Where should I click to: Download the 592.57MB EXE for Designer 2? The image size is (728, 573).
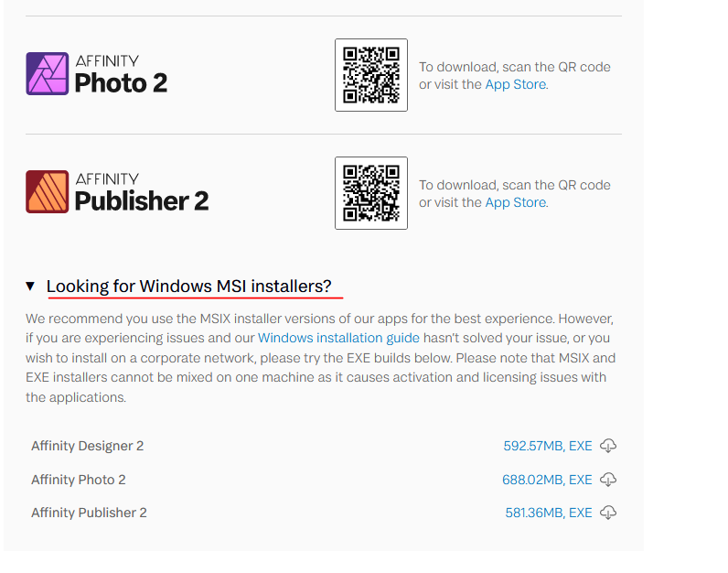548,446
